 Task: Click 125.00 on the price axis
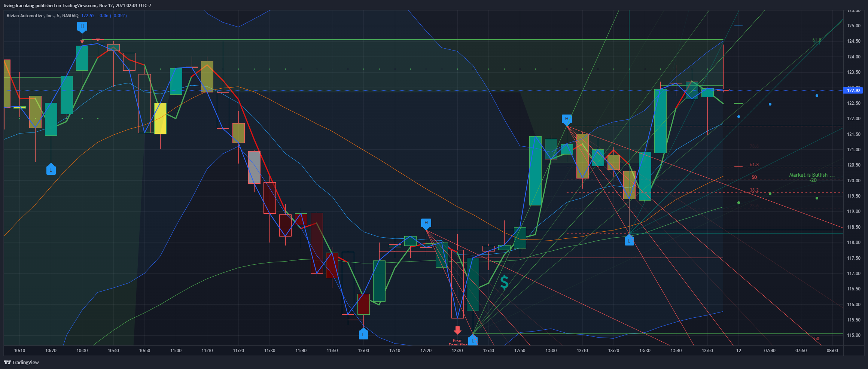[853, 26]
